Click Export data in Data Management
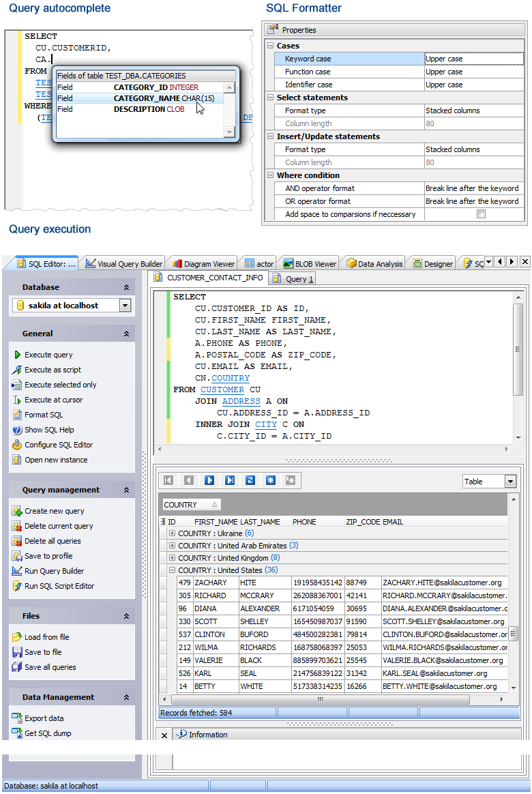This screenshot has height=794, width=532. (44, 718)
